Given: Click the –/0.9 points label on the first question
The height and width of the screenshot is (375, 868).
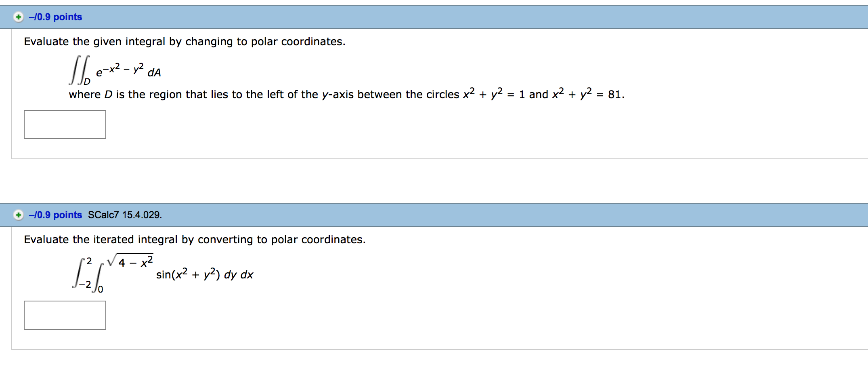Looking at the screenshot, I should [x=55, y=17].
